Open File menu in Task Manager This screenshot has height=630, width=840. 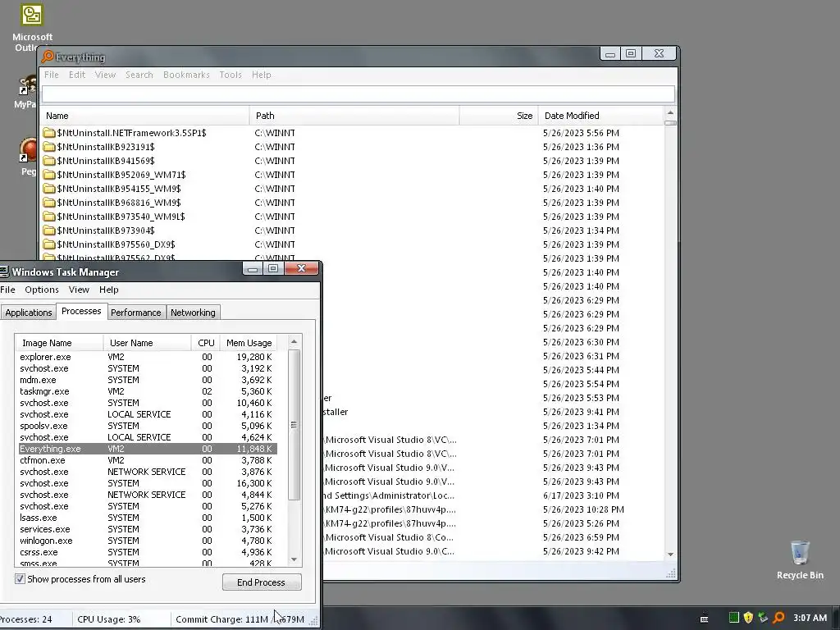tap(7, 290)
